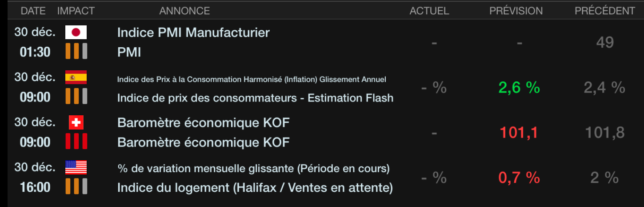Click the impact bars for US housing index
The height and width of the screenshot is (207, 644).
76,187
